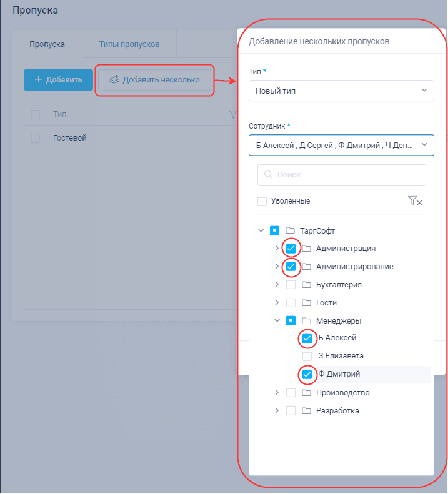Click the filter icon in Тип column
The height and width of the screenshot is (494, 448).
pos(233,114)
